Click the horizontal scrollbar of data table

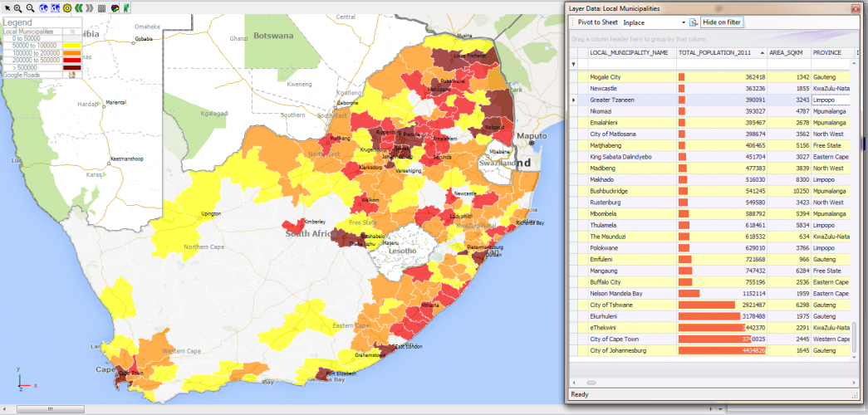click(714, 383)
